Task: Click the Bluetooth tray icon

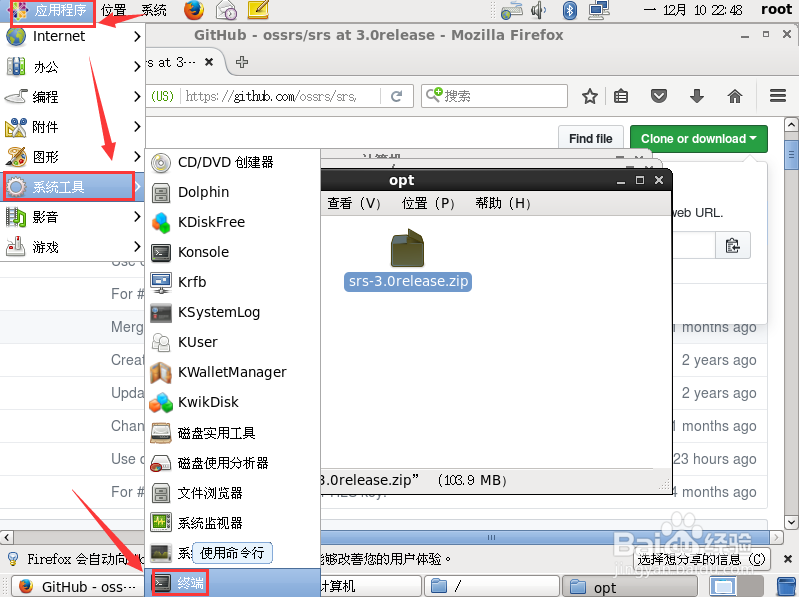Action: [x=570, y=10]
